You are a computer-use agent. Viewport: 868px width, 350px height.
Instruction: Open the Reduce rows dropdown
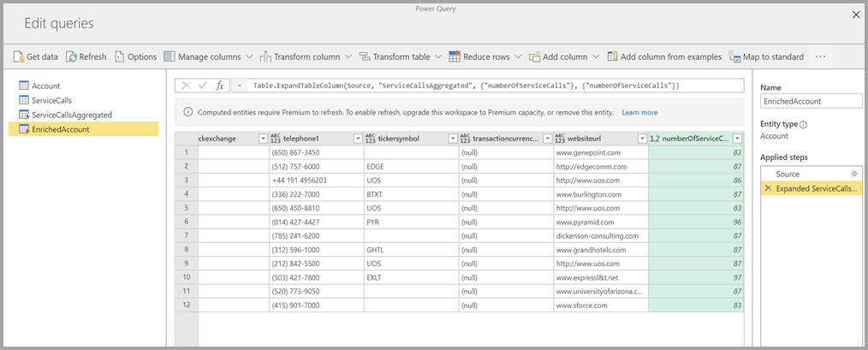tap(518, 56)
